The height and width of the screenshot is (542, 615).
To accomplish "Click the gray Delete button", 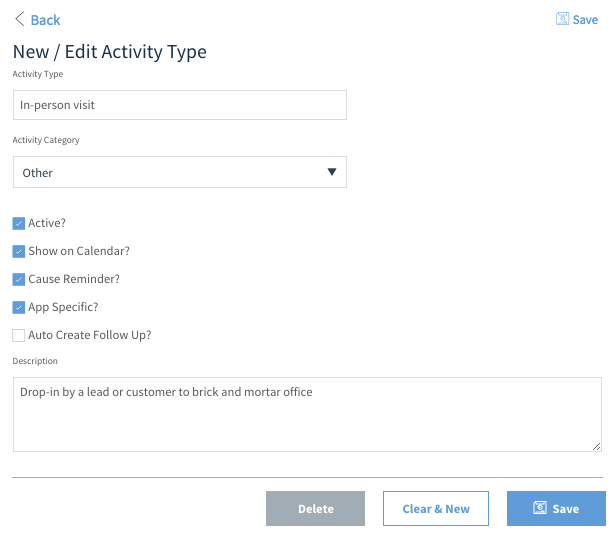I will (315, 508).
